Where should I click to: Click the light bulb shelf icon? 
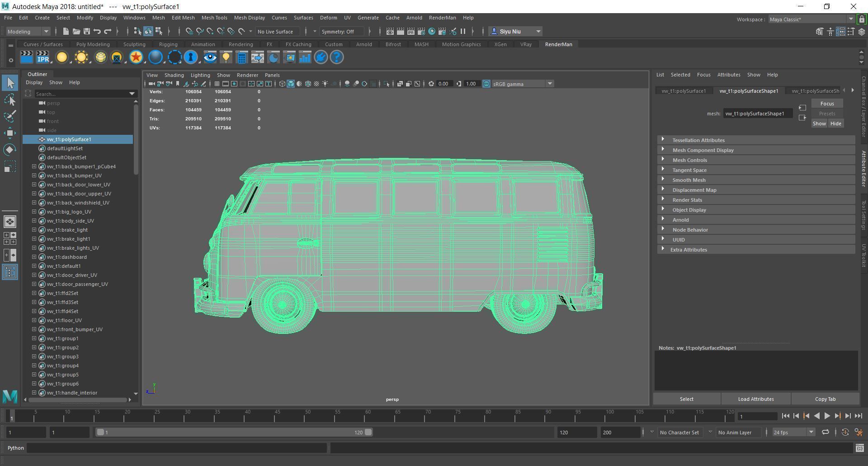click(x=226, y=57)
